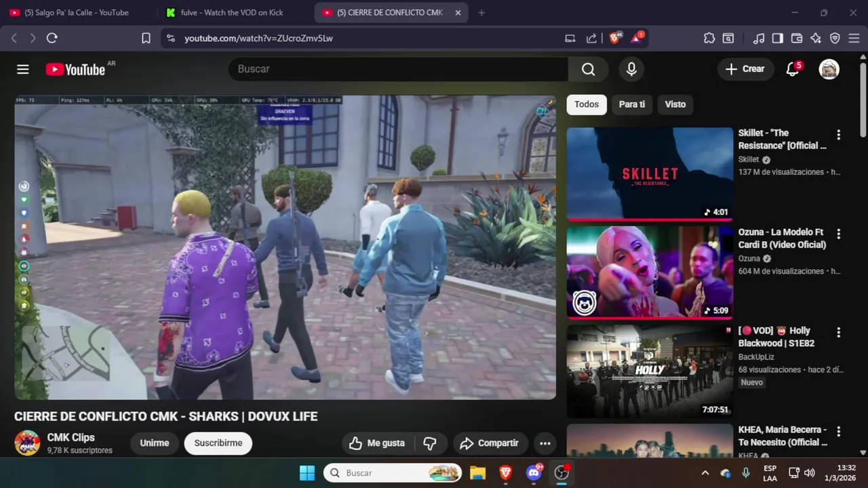The height and width of the screenshot is (488, 868).
Task: Bookmark this page
Action: click(x=146, y=39)
